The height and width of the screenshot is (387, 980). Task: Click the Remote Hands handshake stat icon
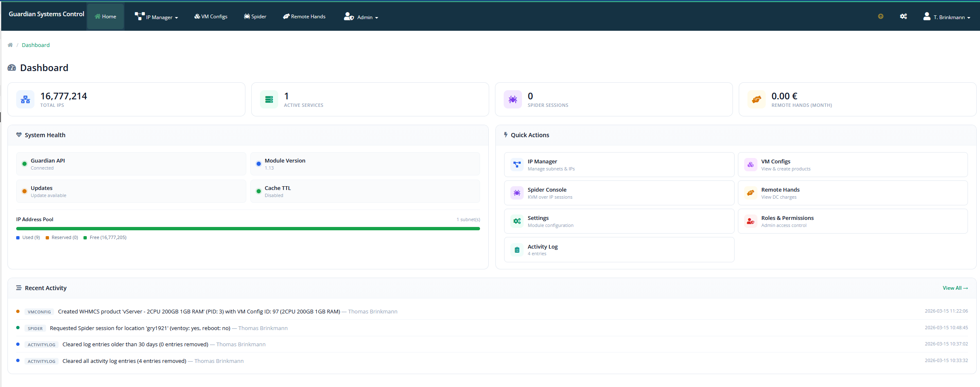pyautogui.click(x=757, y=99)
